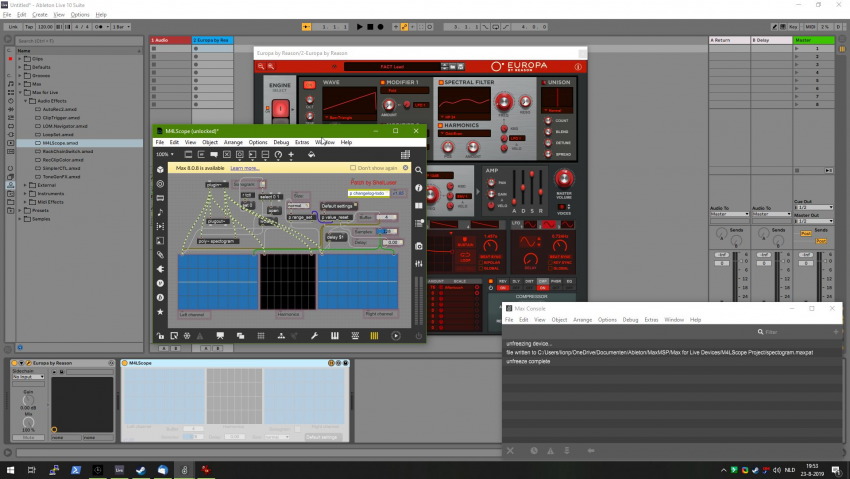
Task: Click the wrench icon in Max bottom toolbar
Action: (314, 336)
